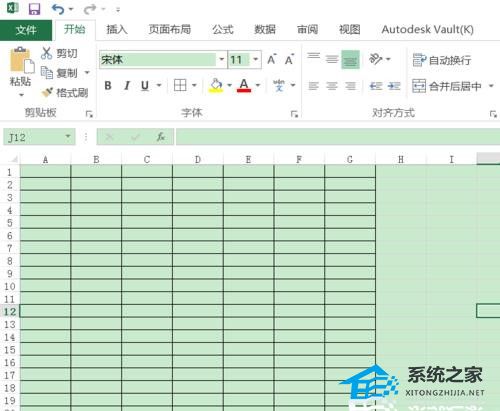Click the Insert Function fx icon
Viewport: 500px width, 411px height.
(161, 137)
